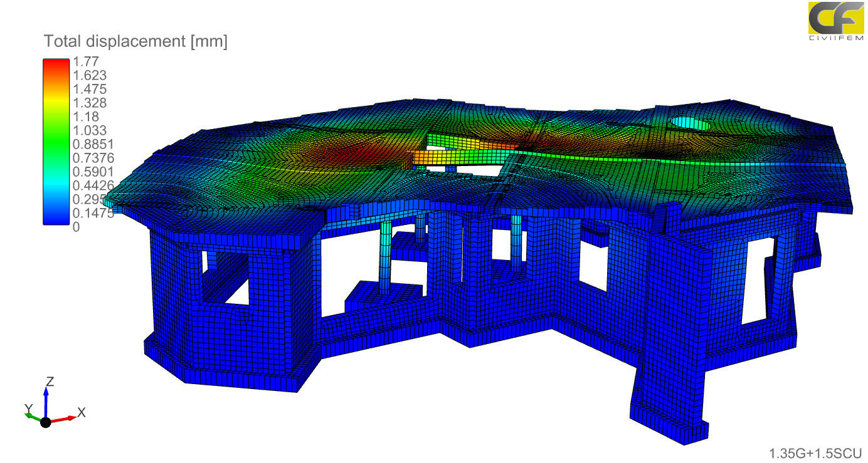Click the 1.77 maximum legend value
868x463 pixels.
point(85,62)
